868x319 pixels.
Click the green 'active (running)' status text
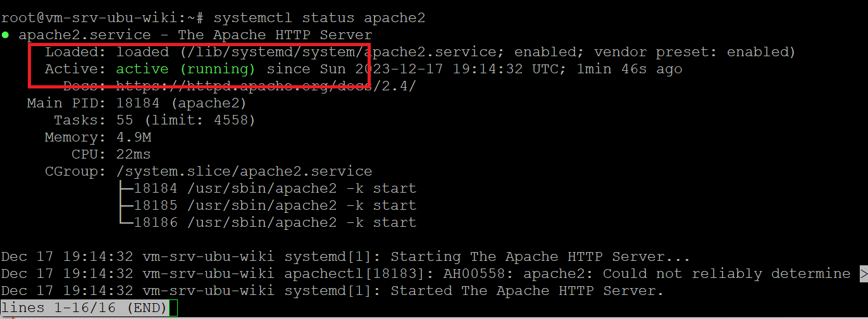pos(185,69)
